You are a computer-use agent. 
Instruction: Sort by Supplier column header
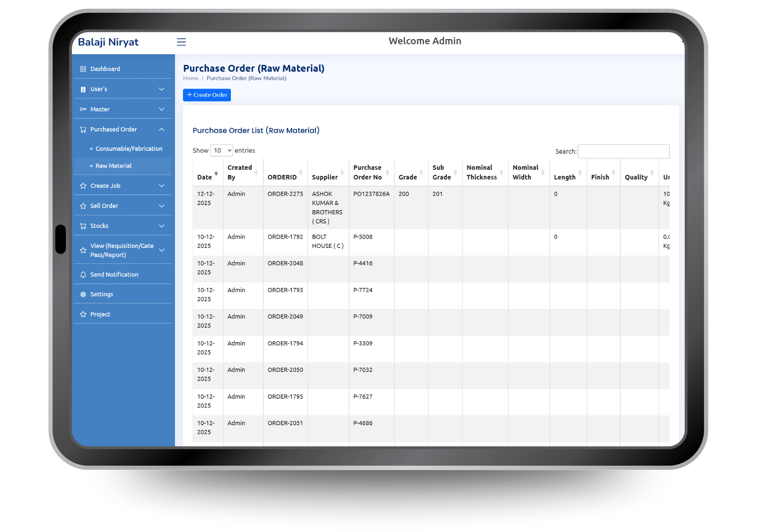(x=325, y=177)
